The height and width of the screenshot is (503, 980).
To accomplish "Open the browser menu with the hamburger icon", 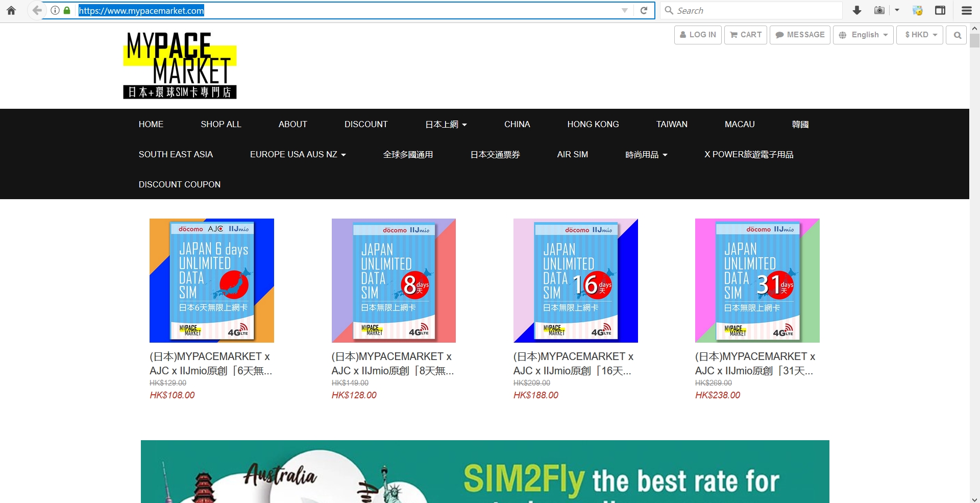I will pyautogui.click(x=966, y=10).
